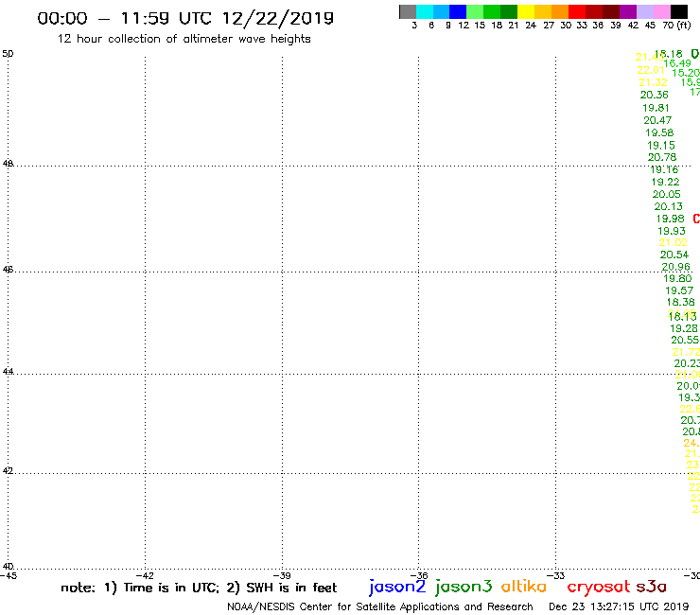The height and width of the screenshot is (615, 700).
Task: Click the black swatch in the color scale
Action: pyautogui.click(x=679, y=11)
